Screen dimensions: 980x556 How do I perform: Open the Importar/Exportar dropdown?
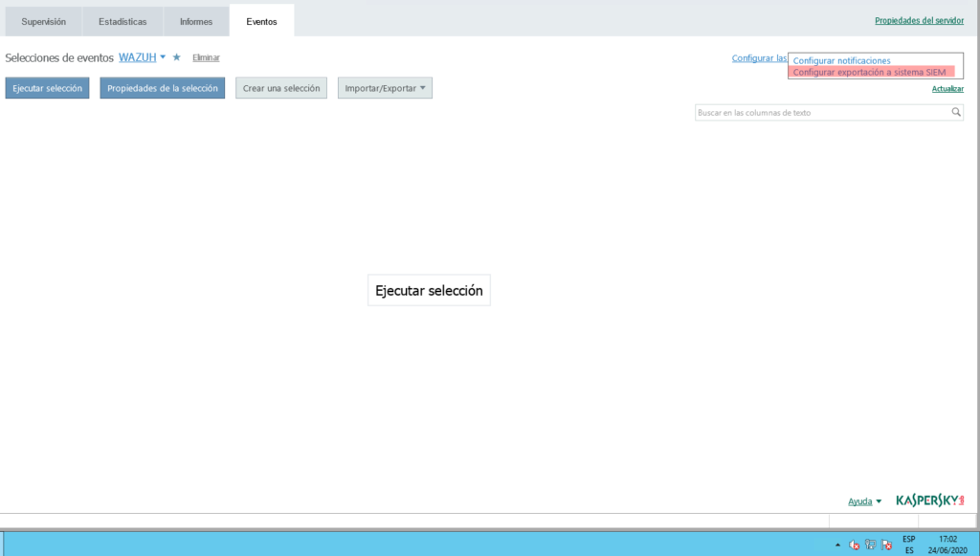click(385, 88)
